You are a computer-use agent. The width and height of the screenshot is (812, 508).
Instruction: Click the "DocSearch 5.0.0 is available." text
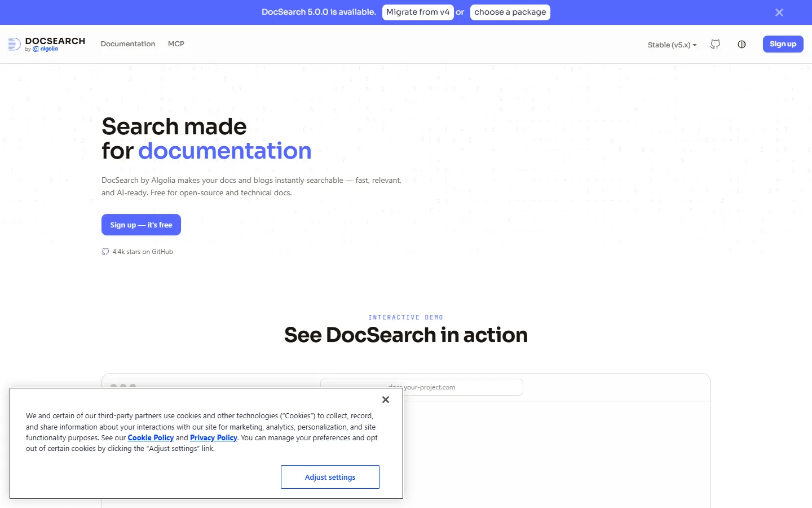[x=319, y=12]
